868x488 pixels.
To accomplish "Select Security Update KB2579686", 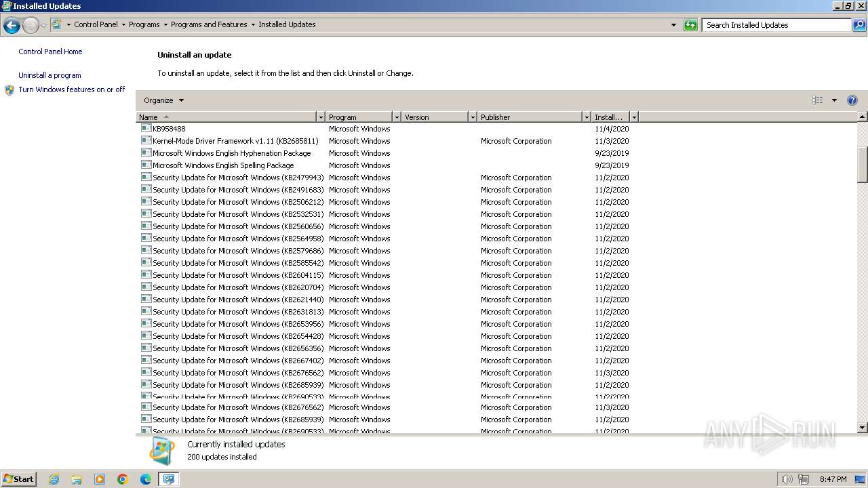I will [x=387, y=251].
